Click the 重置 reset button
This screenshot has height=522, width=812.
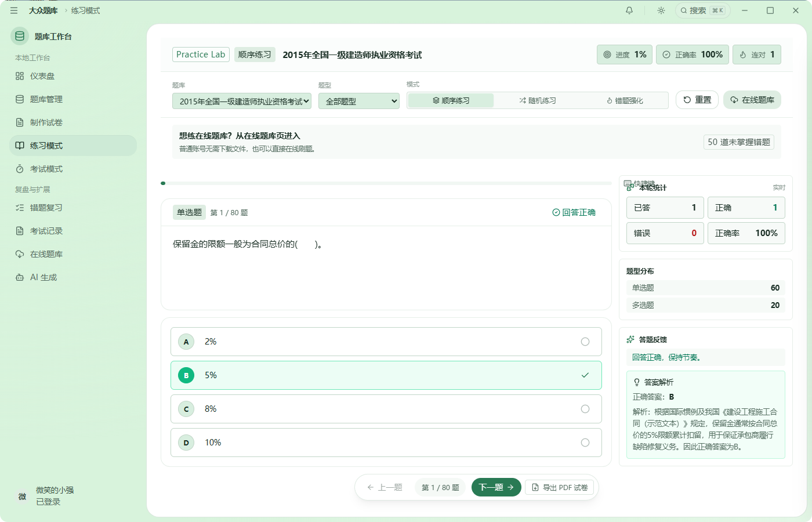(x=697, y=100)
